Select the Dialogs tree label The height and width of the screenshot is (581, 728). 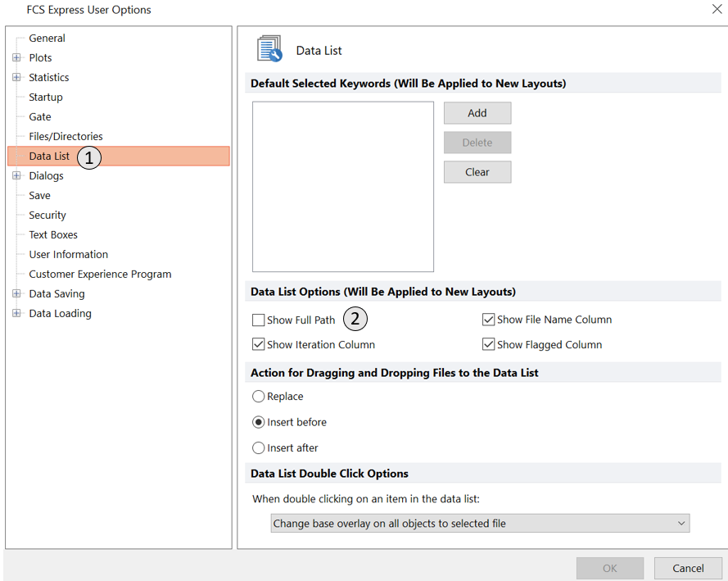pos(46,175)
